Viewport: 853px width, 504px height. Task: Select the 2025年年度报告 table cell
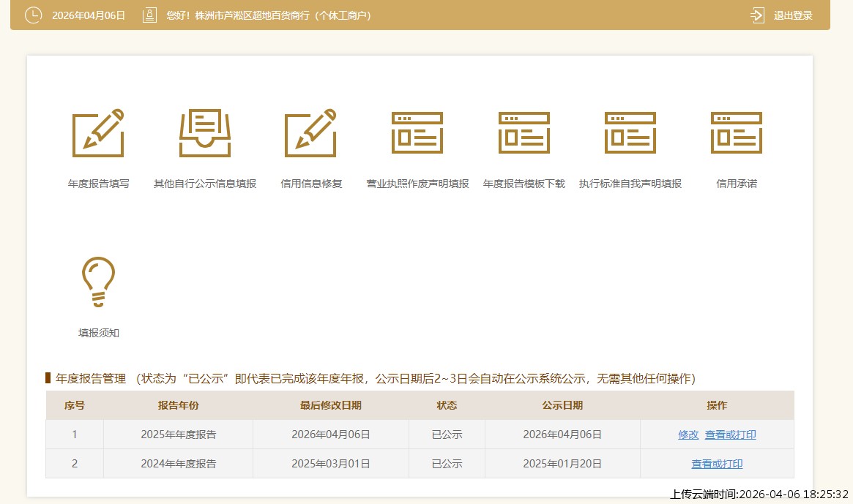click(x=179, y=435)
